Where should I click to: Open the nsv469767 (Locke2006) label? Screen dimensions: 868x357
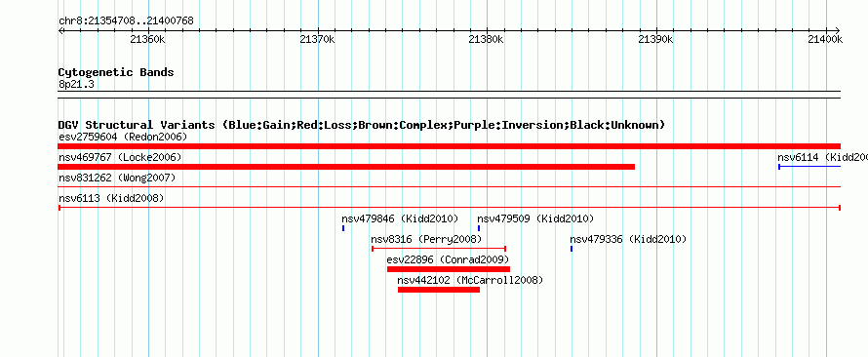click(120, 158)
